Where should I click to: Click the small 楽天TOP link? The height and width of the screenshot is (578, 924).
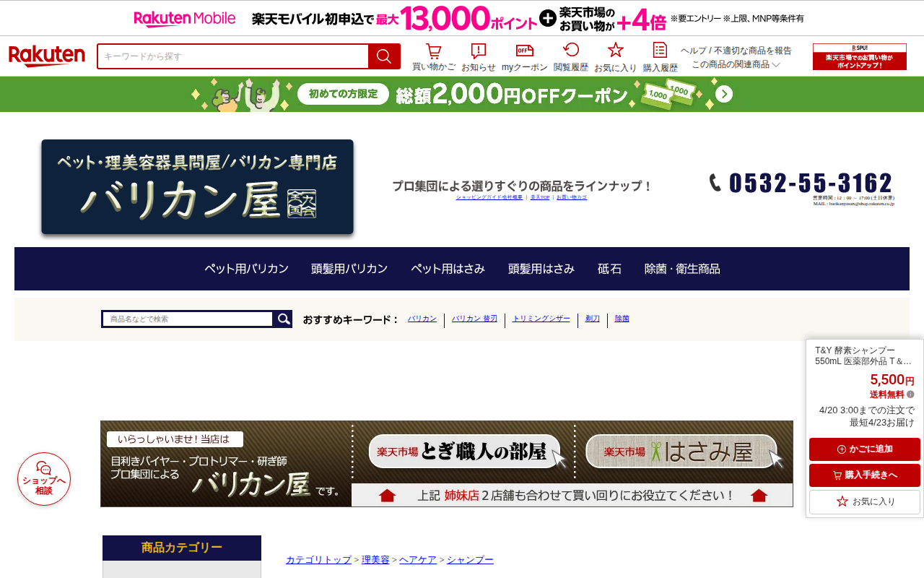click(x=540, y=197)
